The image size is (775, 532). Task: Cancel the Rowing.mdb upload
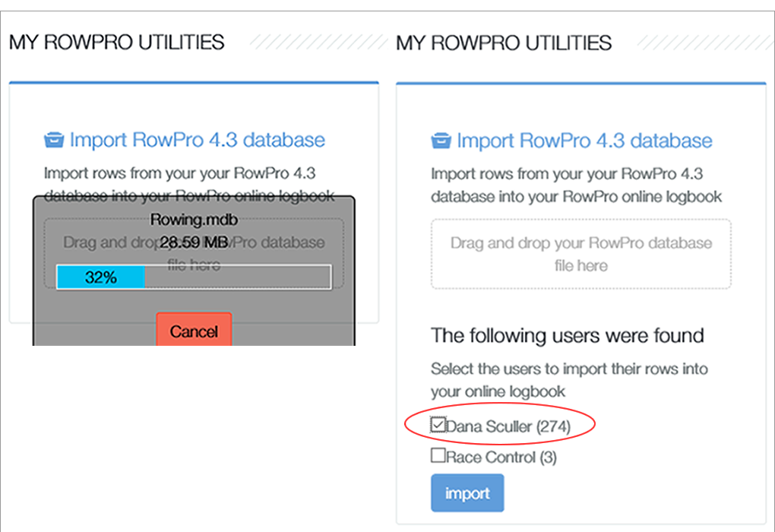coord(194,331)
